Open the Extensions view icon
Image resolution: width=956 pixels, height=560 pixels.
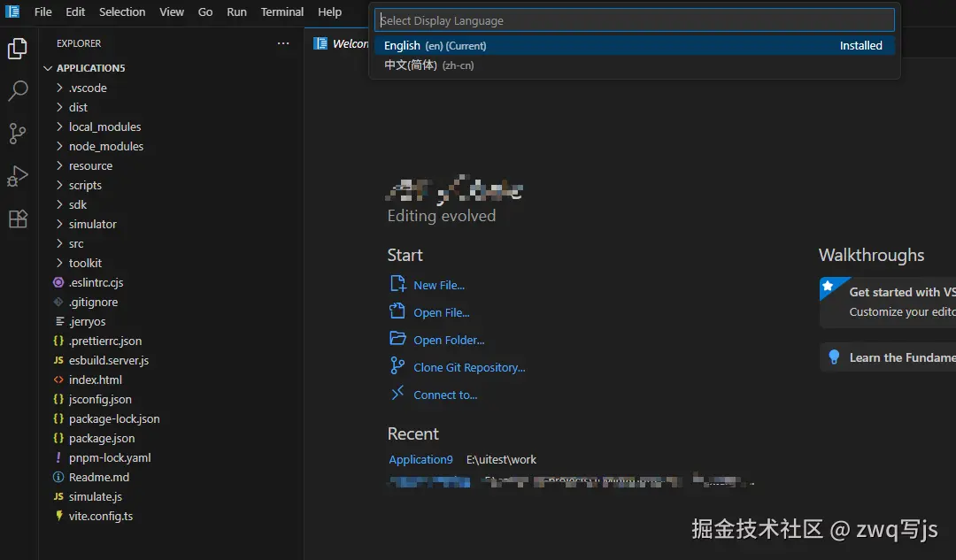(x=18, y=219)
